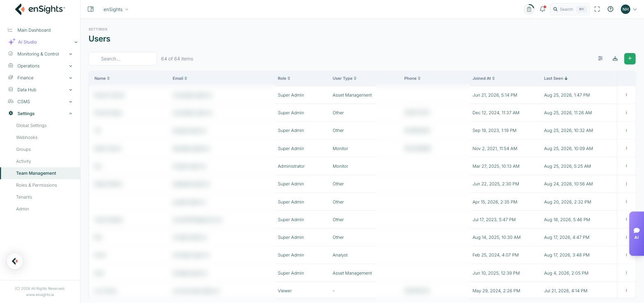This screenshot has height=303, width=644.
Task: Enter fullscreen mode icon
Action: (597, 9)
